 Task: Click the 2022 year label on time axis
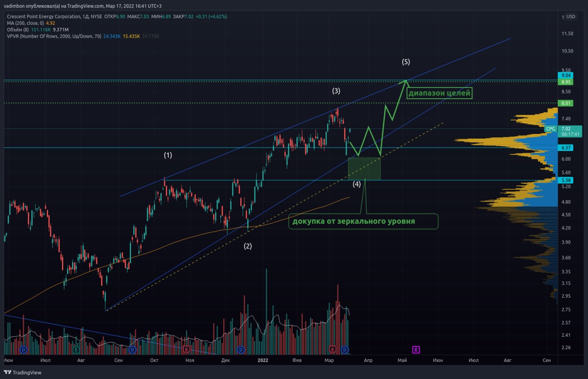[263, 361]
